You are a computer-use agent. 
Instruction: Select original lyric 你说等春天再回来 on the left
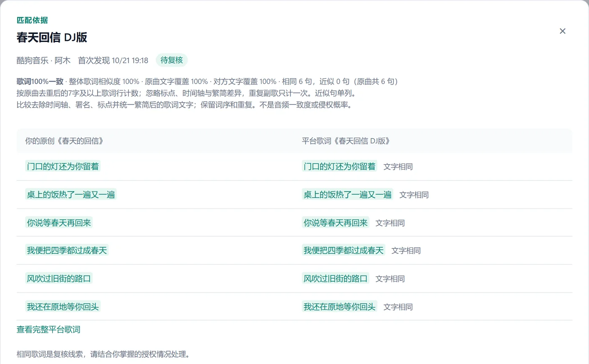pos(59,223)
